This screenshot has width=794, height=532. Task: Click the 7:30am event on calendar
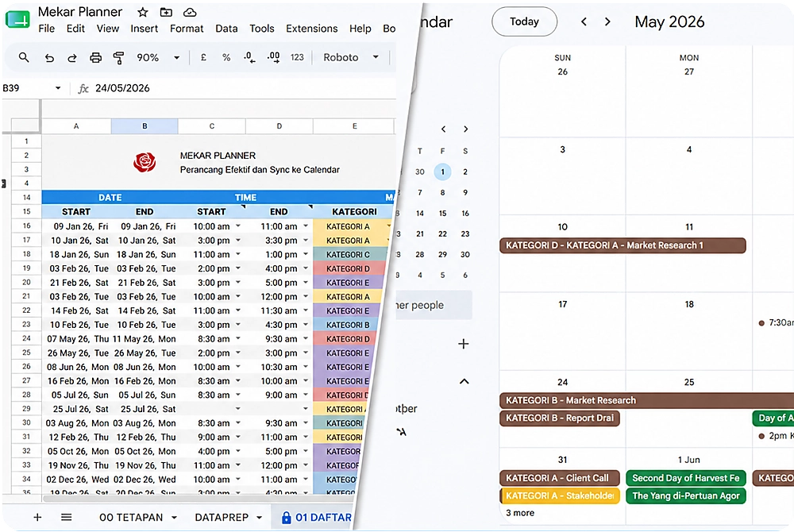coord(776,322)
